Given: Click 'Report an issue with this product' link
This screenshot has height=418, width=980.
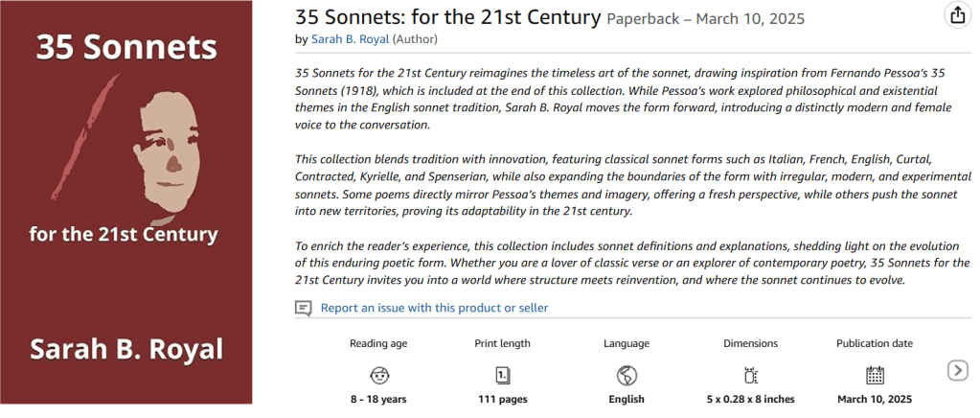Looking at the screenshot, I should point(434,308).
